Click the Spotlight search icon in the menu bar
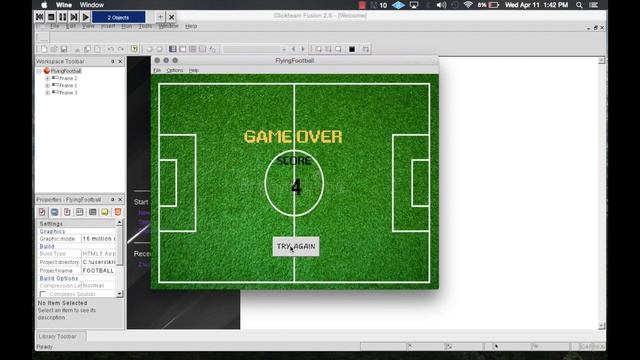This screenshot has width=640, height=360. [579, 5]
